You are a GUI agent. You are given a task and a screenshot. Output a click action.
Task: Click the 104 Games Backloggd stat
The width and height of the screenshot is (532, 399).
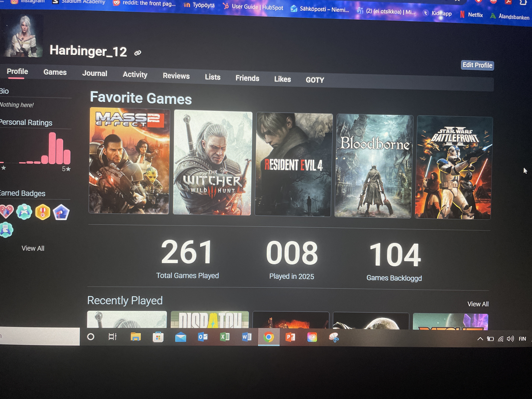coord(394,262)
